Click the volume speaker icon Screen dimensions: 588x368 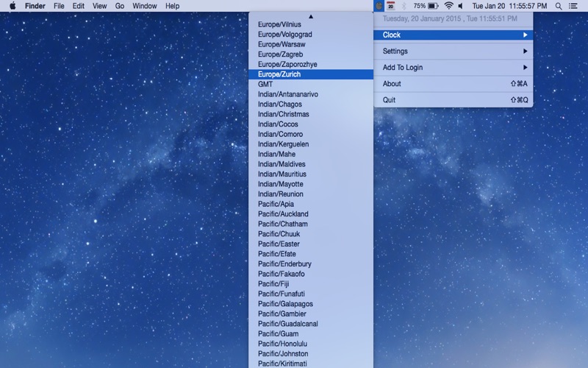point(461,6)
